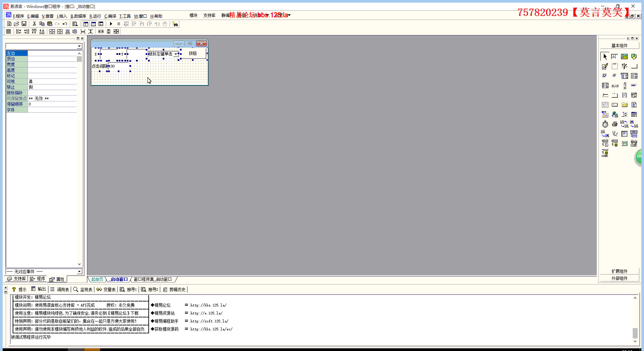Click the 扩展组件 palette button
644x351 pixels.
tap(619, 271)
